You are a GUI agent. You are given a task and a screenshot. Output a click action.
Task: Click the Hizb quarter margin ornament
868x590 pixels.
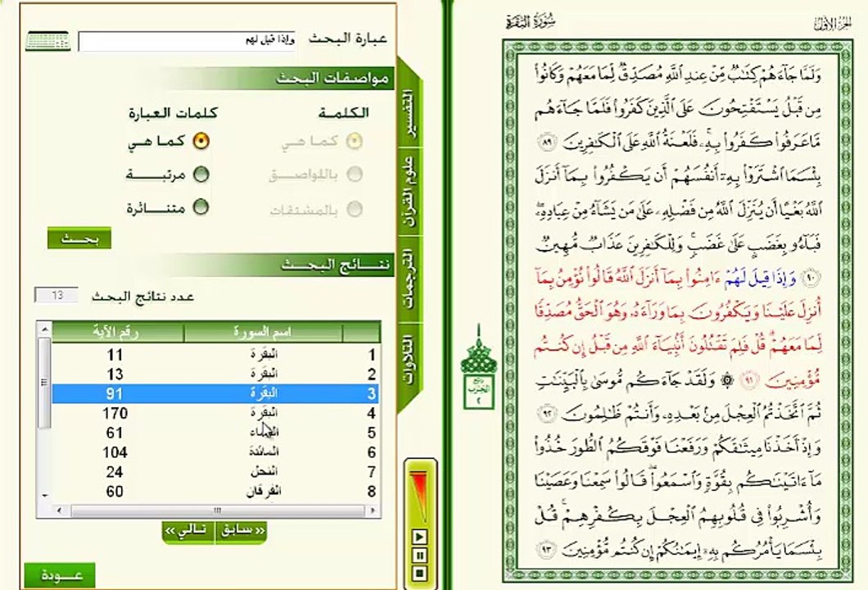[x=479, y=367]
